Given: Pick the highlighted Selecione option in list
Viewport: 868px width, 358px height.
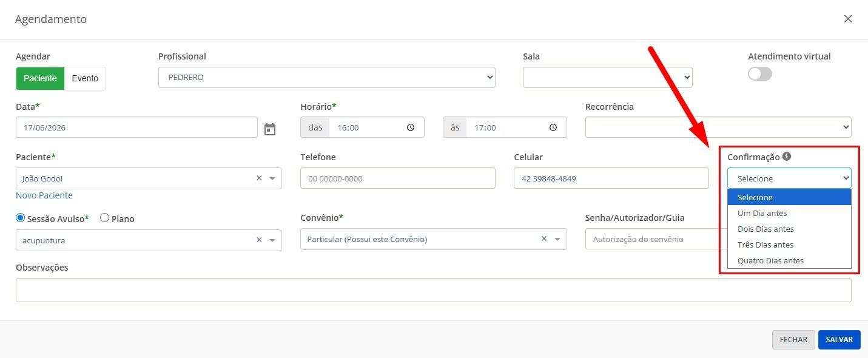Looking at the screenshot, I should point(789,197).
